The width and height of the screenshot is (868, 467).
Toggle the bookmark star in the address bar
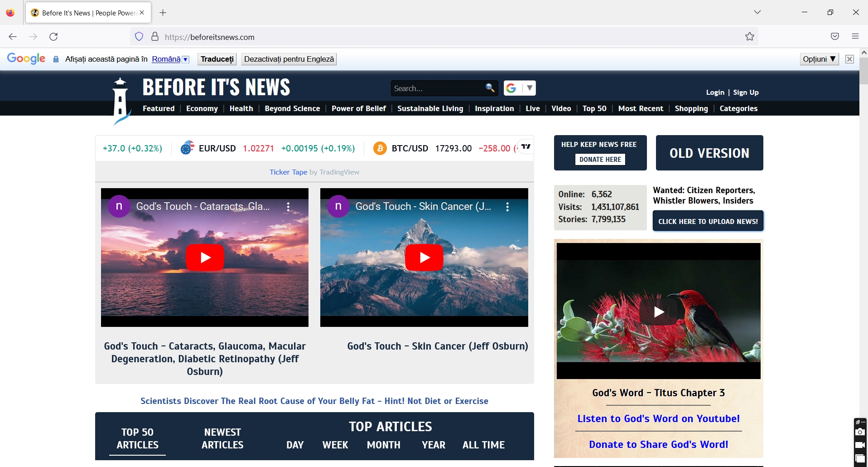click(749, 37)
